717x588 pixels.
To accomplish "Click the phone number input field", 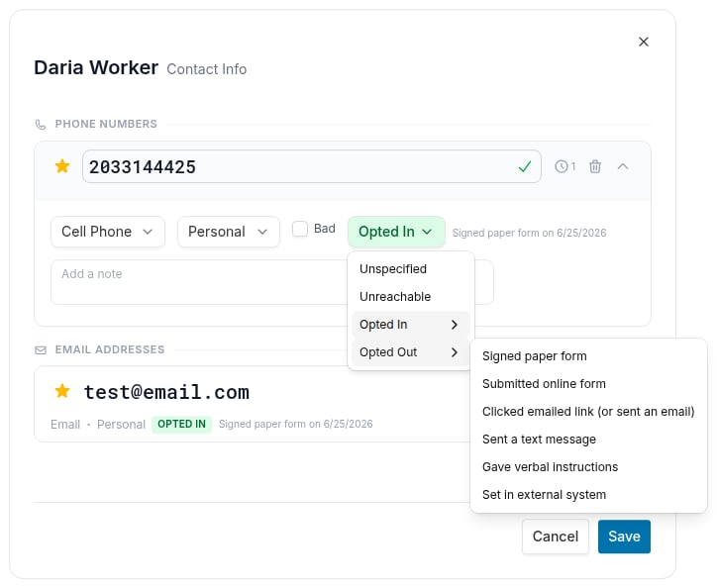I will 312,166.
